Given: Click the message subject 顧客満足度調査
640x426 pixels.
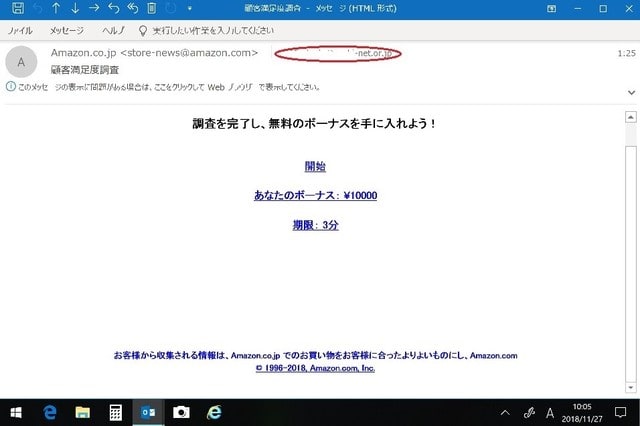Looking at the screenshot, I should [x=85, y=70].
